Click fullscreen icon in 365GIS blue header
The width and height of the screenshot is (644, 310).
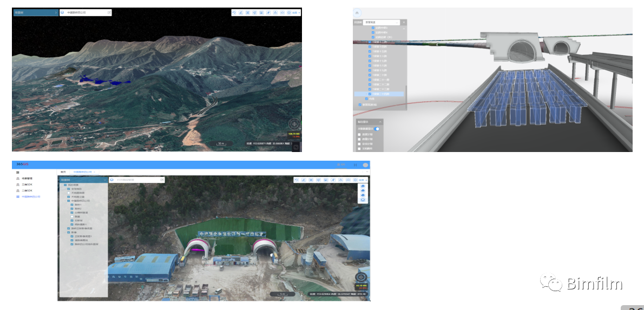[355, 165]
